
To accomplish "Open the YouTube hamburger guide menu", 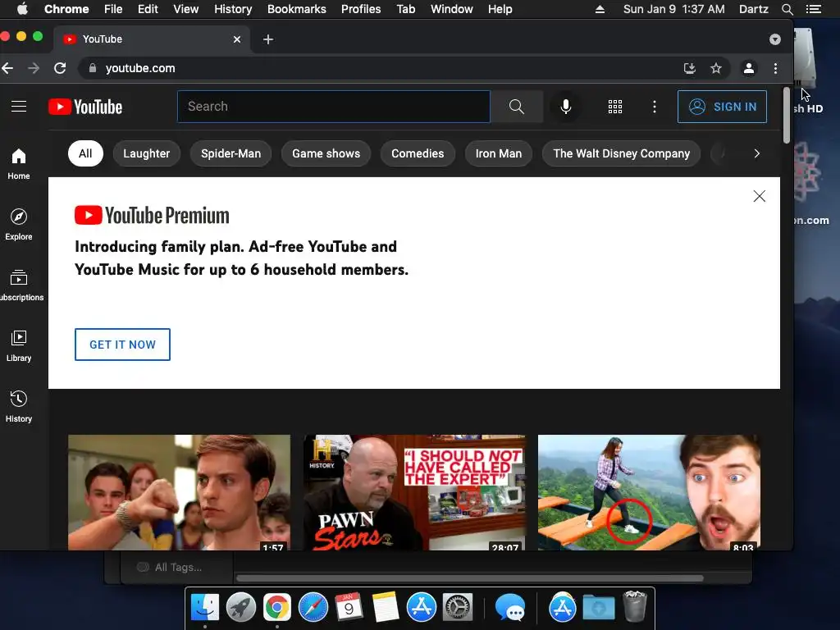I will 19,107.
